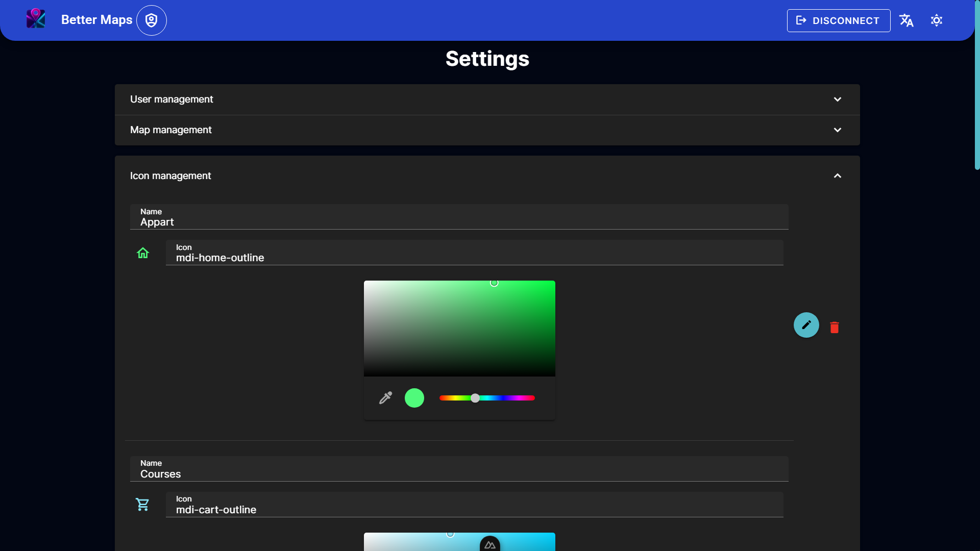
Task: Click the Courses name input field
Action: [458, 474]
